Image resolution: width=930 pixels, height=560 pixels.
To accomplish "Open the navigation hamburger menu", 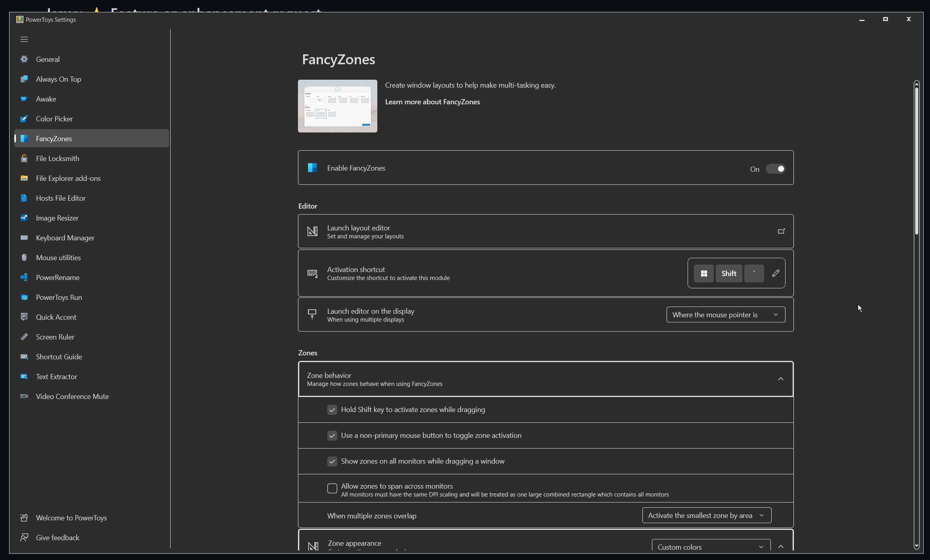I will pos(24,39).
